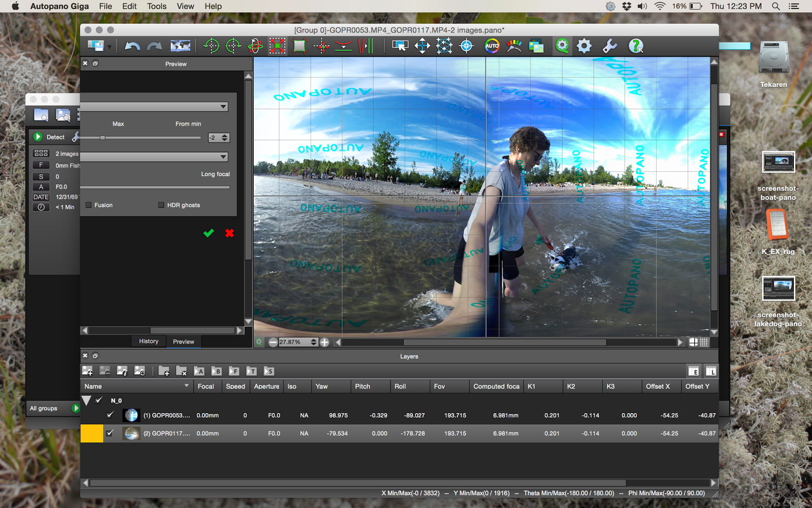
Task: Select the Preview tab
Action: (x=184, y=342)
